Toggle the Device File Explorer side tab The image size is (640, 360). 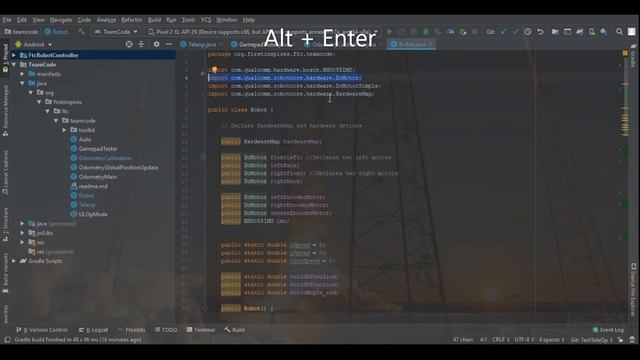pos(633,290)
